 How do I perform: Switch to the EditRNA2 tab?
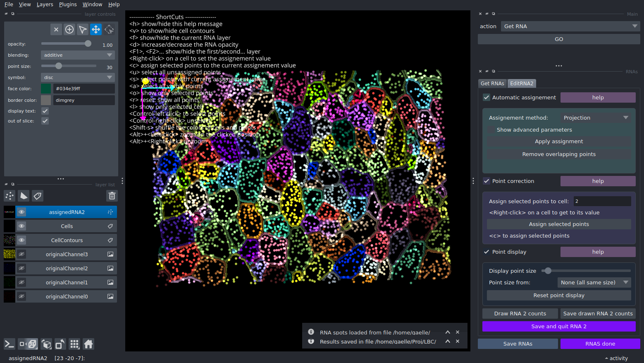coord(522,83)
